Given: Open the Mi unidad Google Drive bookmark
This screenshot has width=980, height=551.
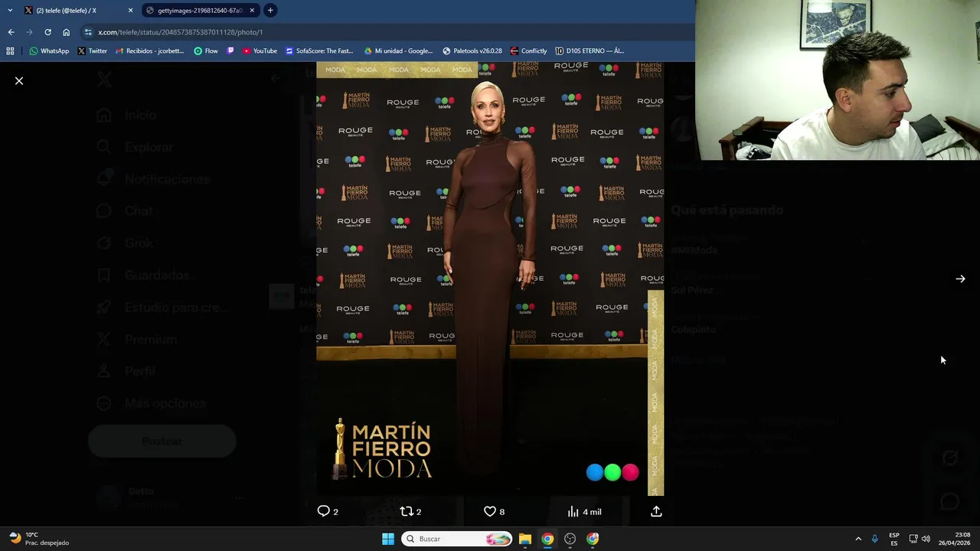Looking at the screenshot, I should [x=398, y=51].
